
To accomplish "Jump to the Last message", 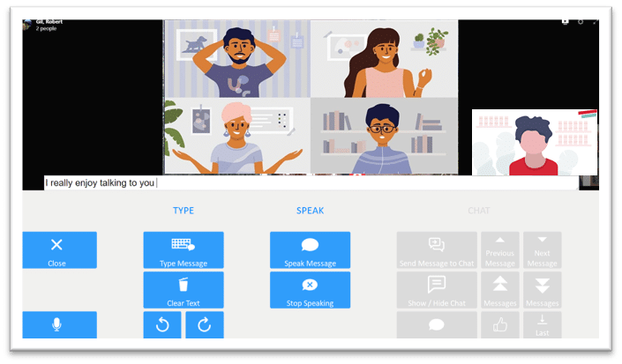I will [x=542, y=324].
